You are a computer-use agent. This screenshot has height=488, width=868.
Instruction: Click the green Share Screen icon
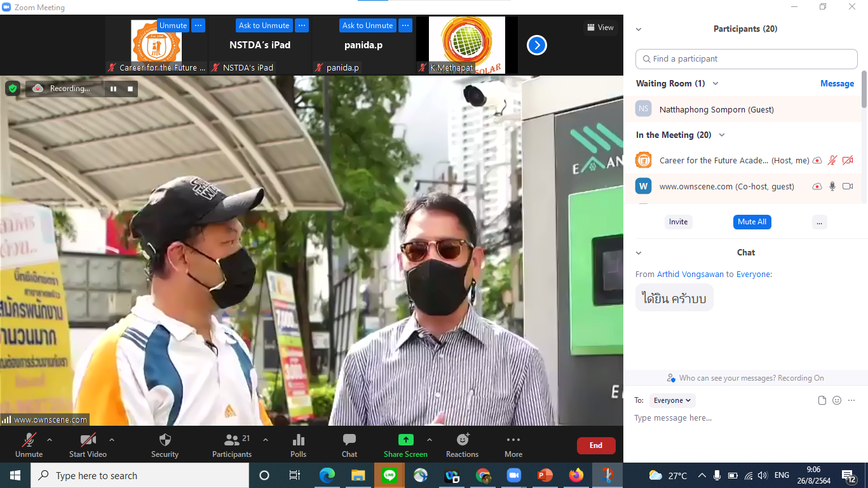point(405,440)
